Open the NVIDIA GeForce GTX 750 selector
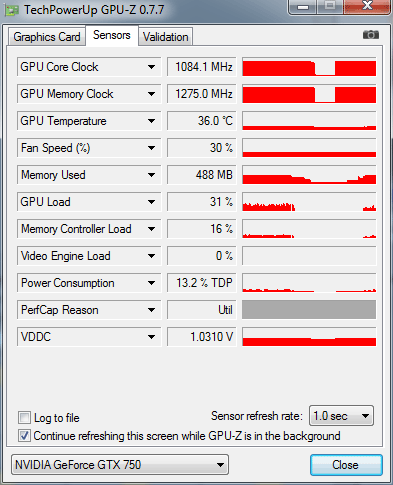393x485 pixels. pyautogui.click(x=120, y=464)
